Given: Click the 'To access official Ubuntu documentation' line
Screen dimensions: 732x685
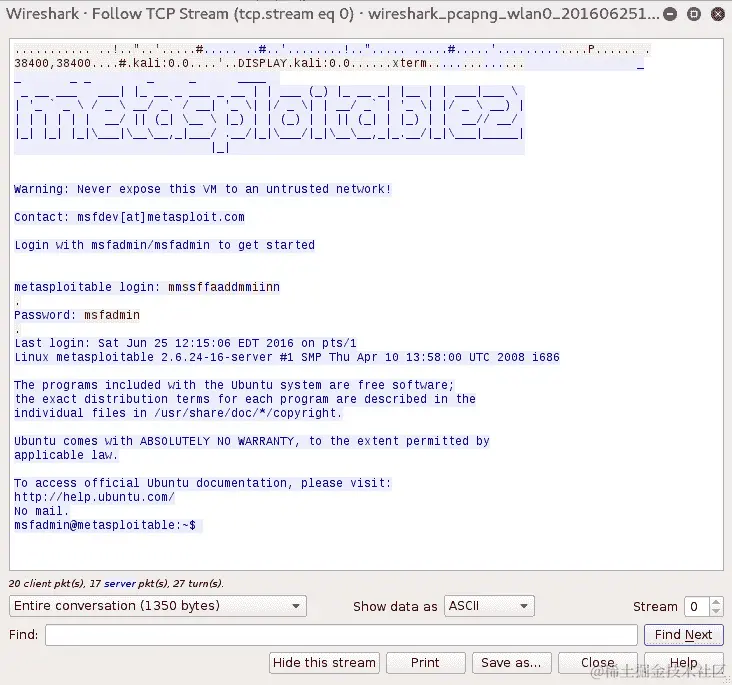Looking at the screenshot, I should click(203, 483).
